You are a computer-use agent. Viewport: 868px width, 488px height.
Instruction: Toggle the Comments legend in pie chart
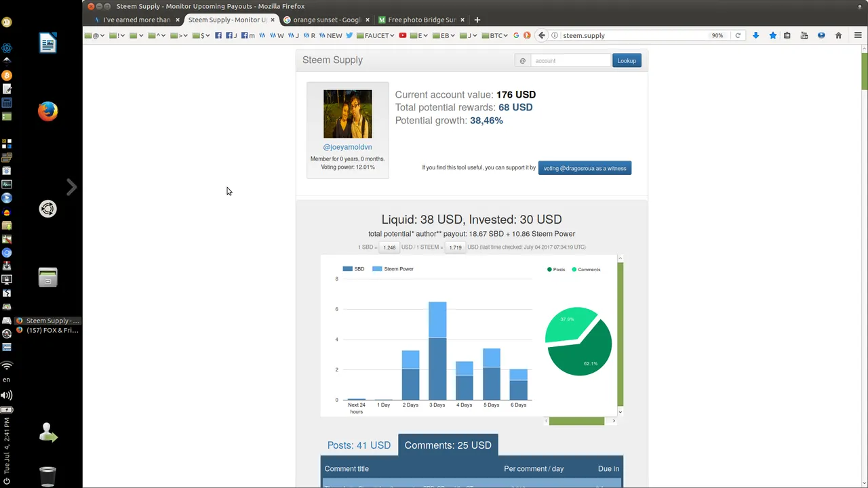587,270
